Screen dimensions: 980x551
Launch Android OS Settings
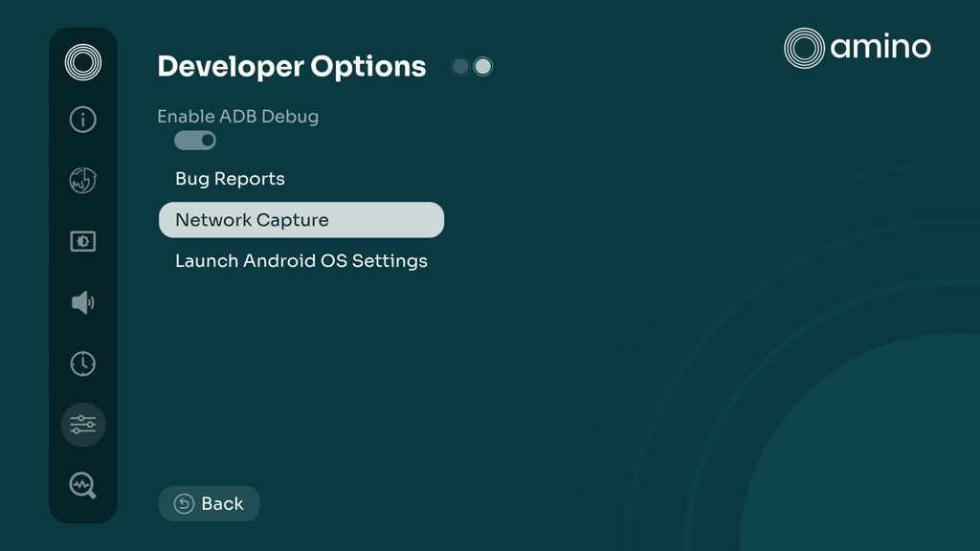coord(301,260)
